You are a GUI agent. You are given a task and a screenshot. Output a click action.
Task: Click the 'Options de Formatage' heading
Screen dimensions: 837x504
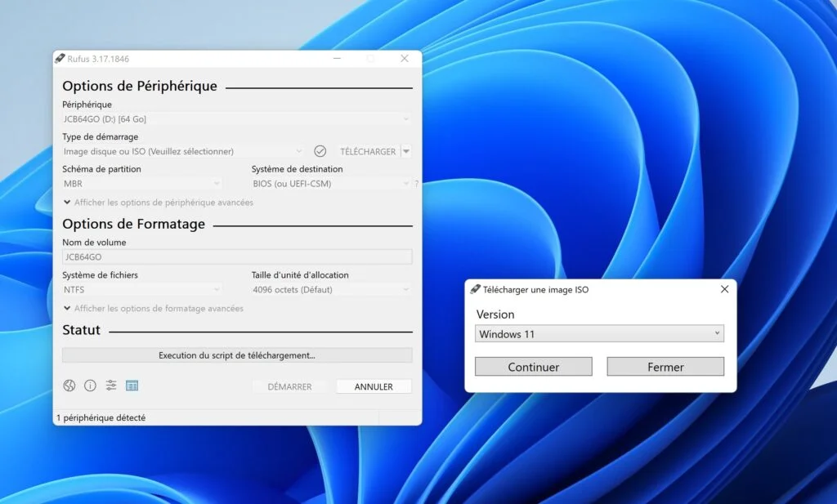[133, 224]
